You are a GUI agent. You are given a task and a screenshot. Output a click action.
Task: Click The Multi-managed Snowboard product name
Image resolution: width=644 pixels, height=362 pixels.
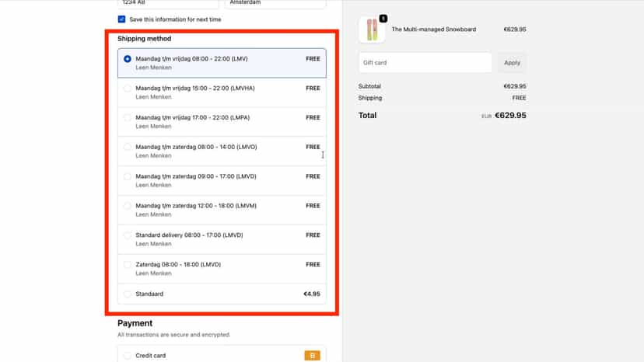click(x=434, y=30)
